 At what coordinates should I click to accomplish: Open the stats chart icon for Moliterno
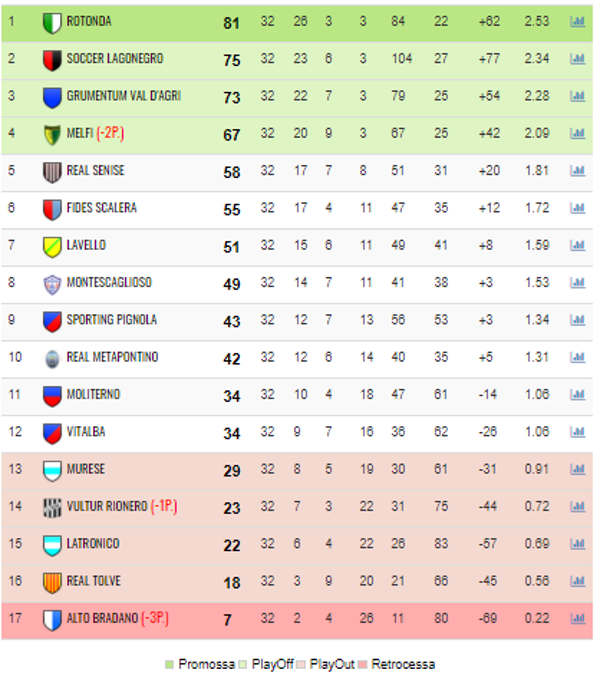point(577,394)
